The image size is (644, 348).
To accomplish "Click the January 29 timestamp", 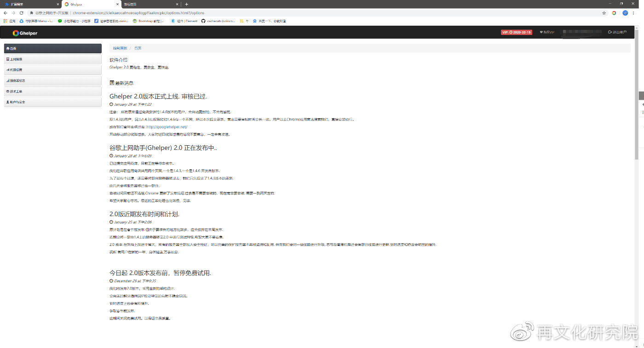I will 131,104.
